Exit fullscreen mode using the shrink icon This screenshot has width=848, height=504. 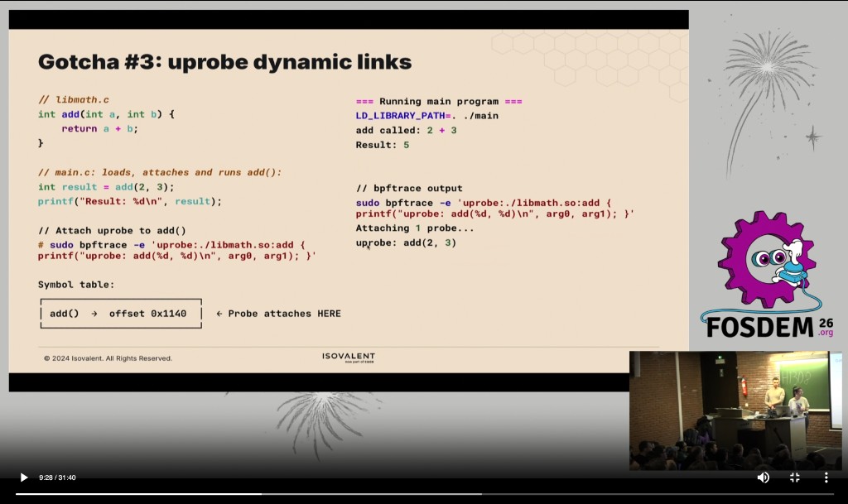[794, 478]
